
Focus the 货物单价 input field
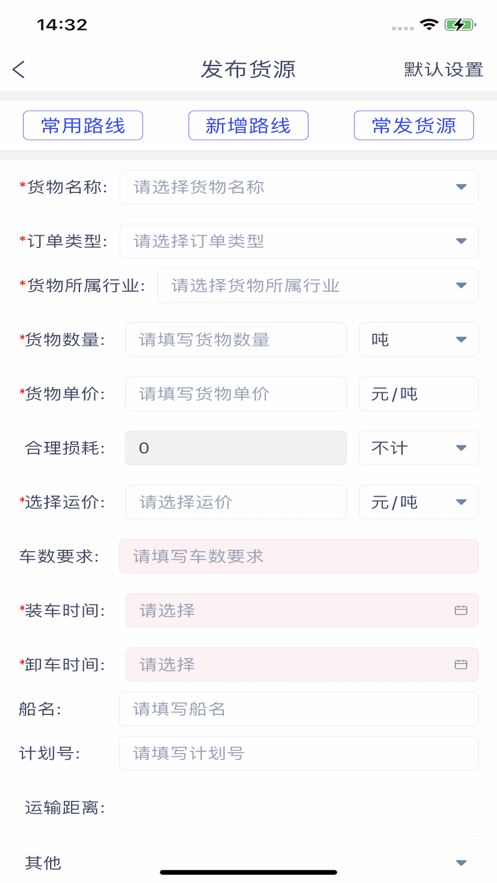tap(236, 394)
